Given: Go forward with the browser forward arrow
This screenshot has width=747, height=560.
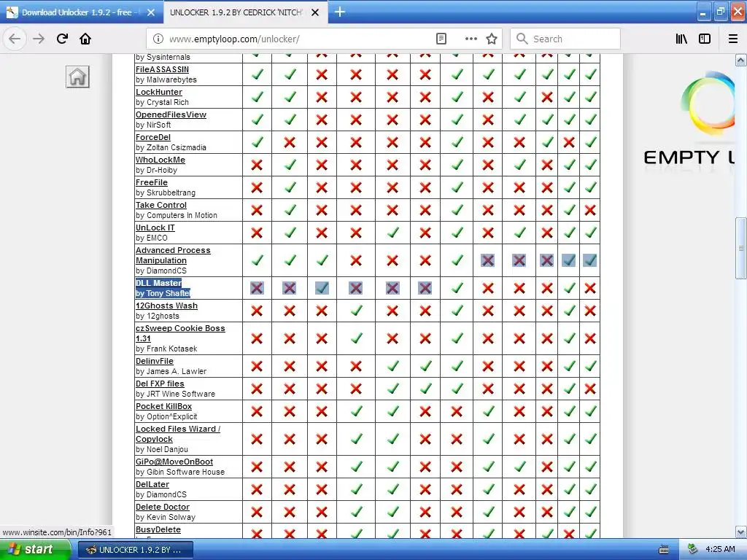Looking at the screenshot, I should coord(39,39).
